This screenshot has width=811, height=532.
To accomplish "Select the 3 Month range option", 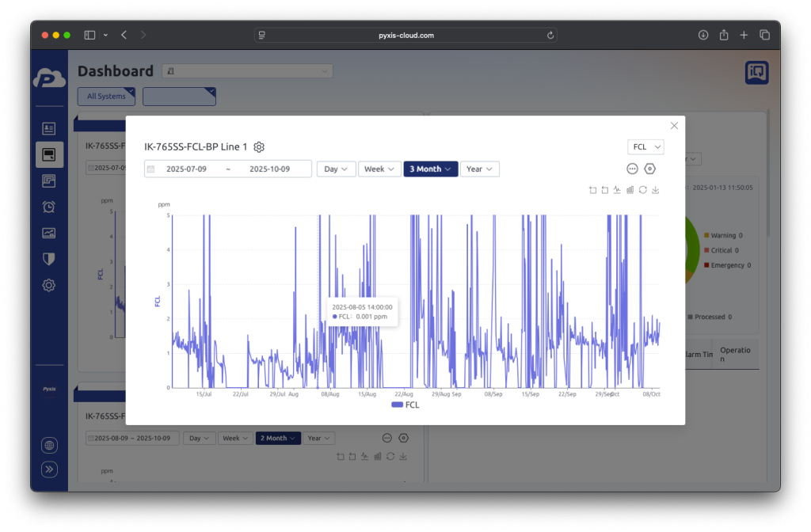I will tap(430, 169).
